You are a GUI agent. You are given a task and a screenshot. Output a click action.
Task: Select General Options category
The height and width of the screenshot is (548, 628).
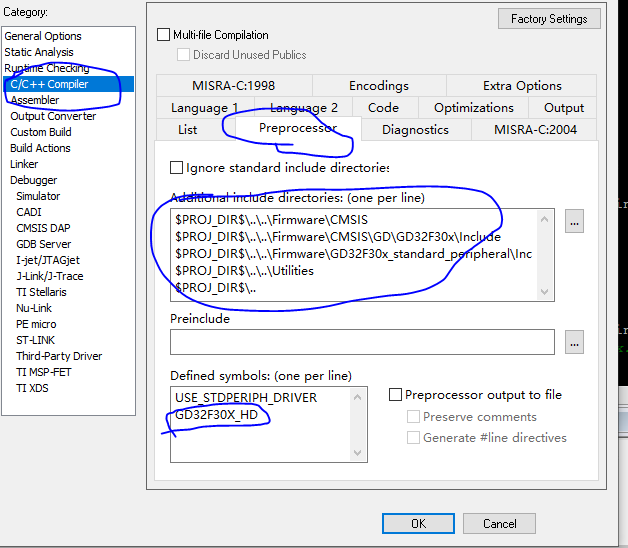coord(43,36)
